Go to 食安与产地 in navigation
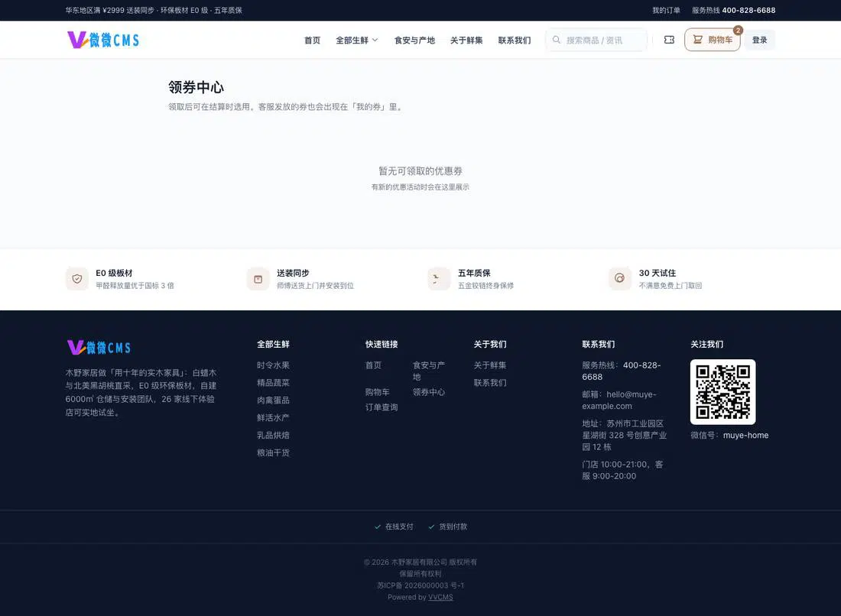 click(414, 41)
